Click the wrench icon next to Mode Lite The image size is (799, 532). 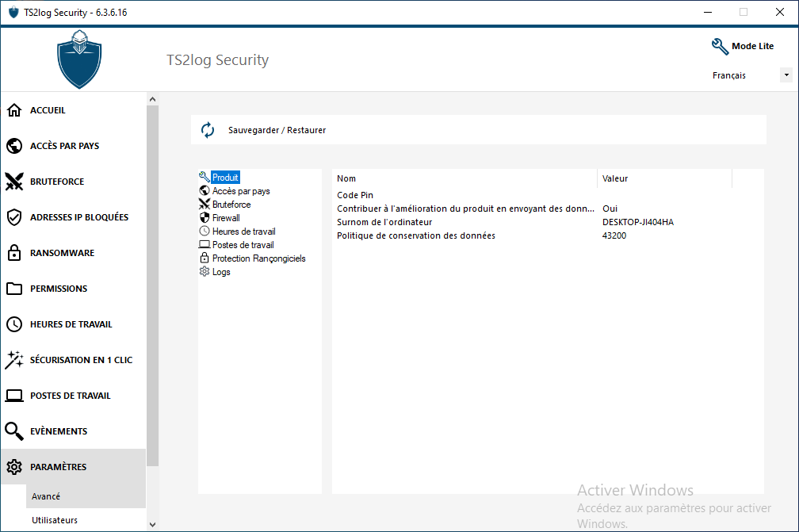tap(720, 46)
